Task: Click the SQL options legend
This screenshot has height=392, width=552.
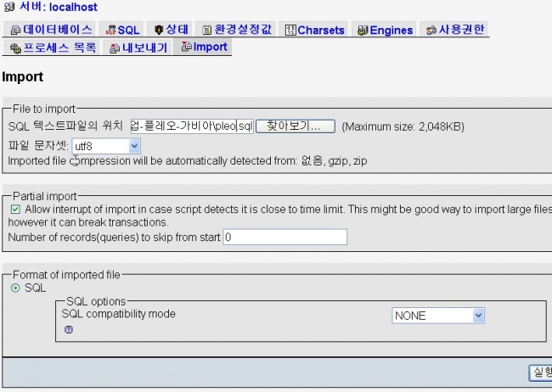Action: pyautogui.click(x=96, y=301)
